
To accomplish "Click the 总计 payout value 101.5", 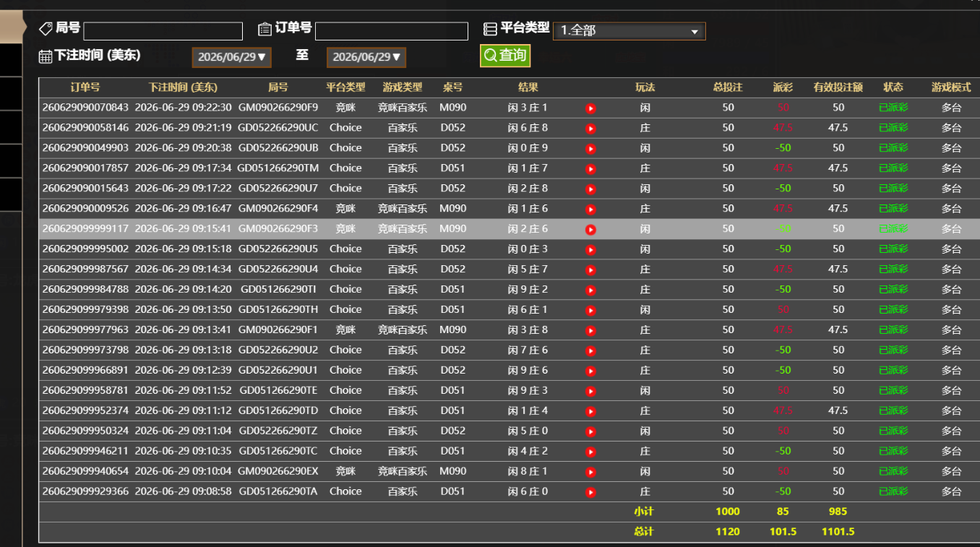I will click(x=783, y=533).
